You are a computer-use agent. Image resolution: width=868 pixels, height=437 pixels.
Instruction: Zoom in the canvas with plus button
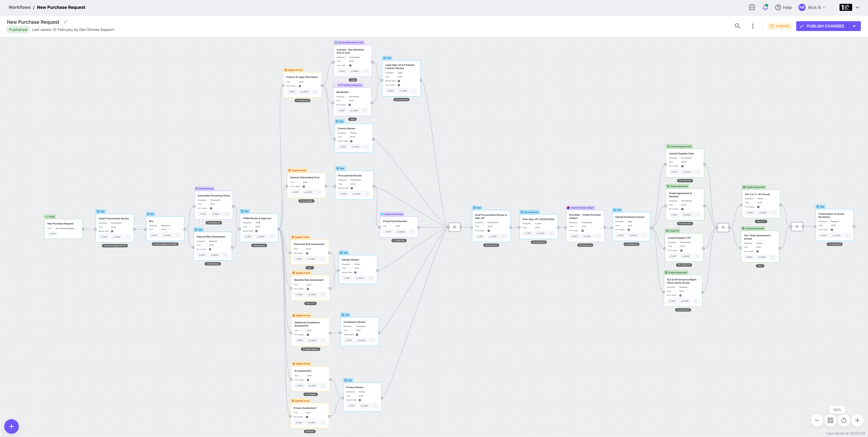point(857,420)
